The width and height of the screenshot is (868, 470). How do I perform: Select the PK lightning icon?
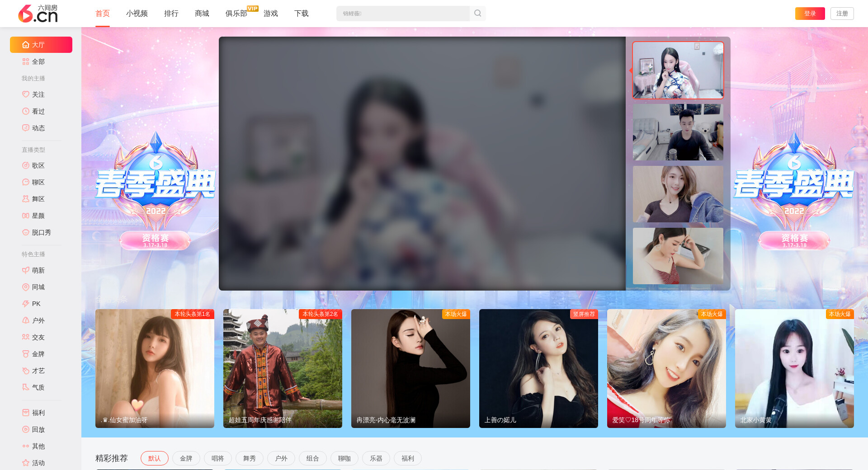pyautogui.click(x=26, y=304)
